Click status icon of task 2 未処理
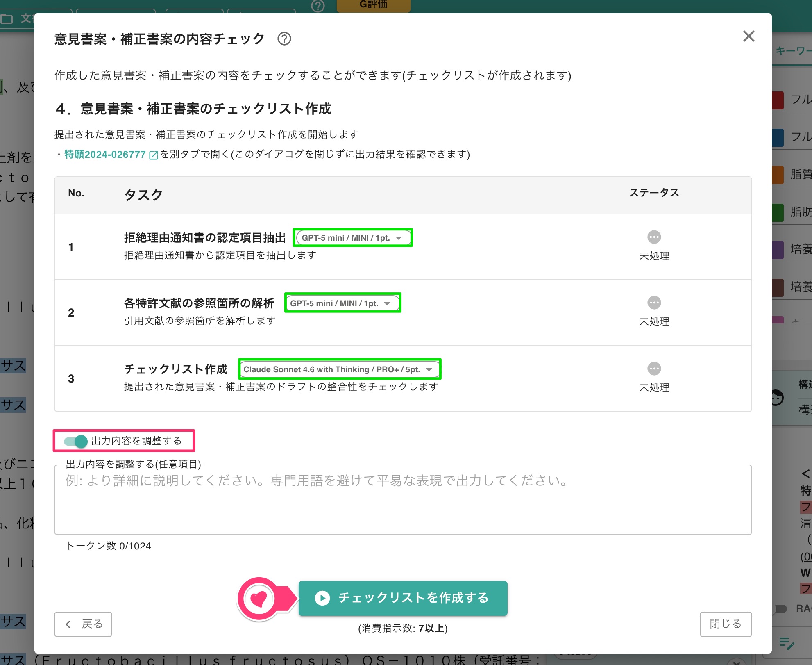The image size is (812, 665). [x=654, y=303]
